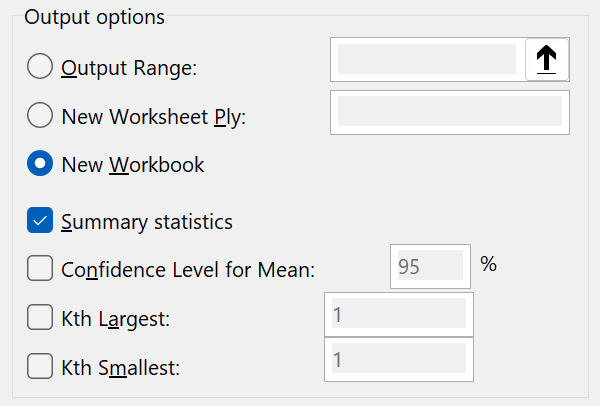Click the 'Confidence Level for Mean:' label text
This screenshot has width=600, height=406.
pyautogui.click(x=188, y=270)
